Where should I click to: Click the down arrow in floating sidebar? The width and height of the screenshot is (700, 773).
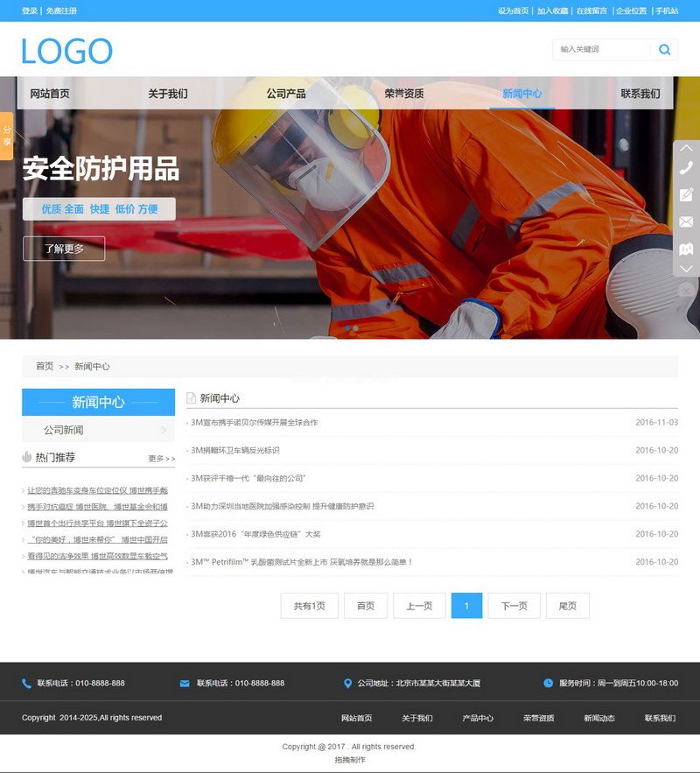coord(686,269)
